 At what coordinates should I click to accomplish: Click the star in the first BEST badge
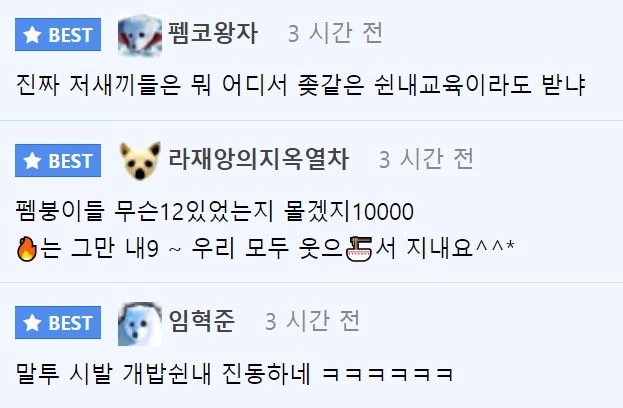pyautogui.click(x=32, y=35)
